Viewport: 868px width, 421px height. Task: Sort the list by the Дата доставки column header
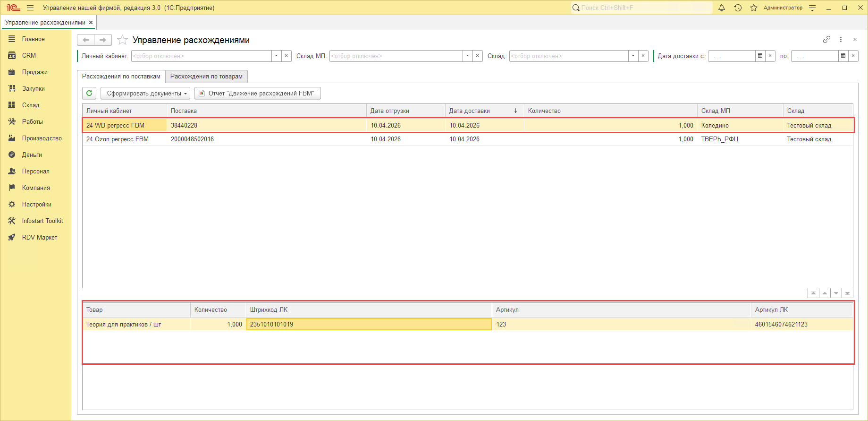pyautogui.click(x=484, y=111)
